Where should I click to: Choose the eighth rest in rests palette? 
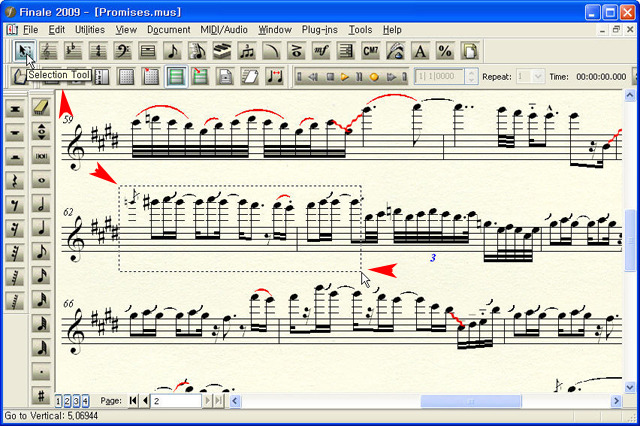15,204
